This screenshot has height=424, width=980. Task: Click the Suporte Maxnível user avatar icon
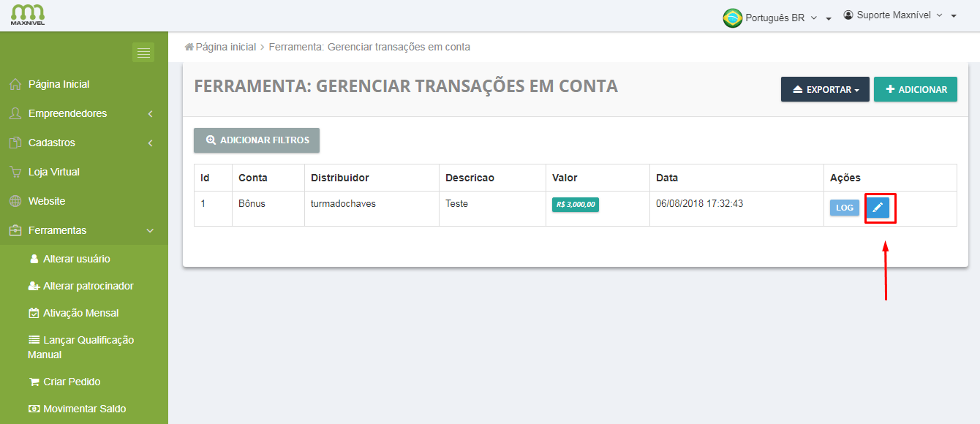coord(848,15)
